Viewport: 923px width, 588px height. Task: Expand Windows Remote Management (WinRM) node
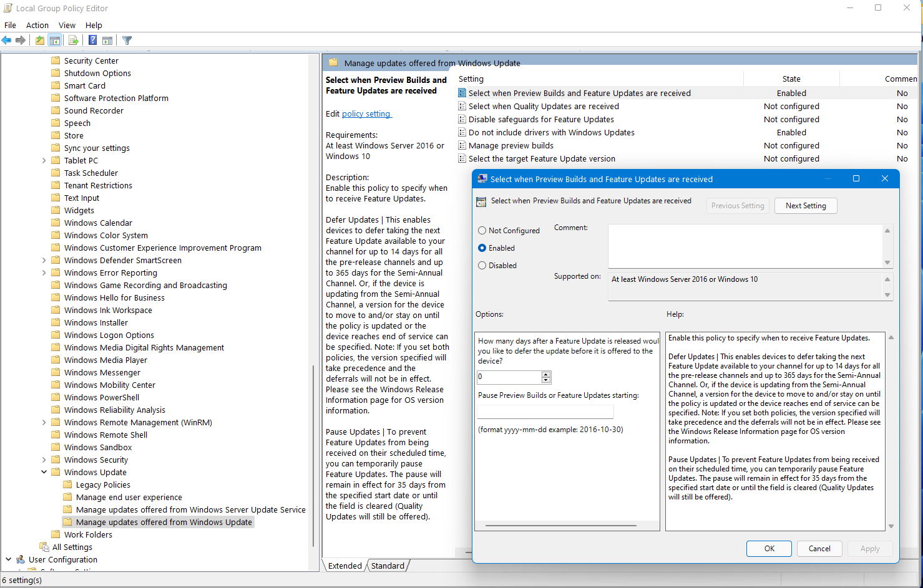point(44,422)
